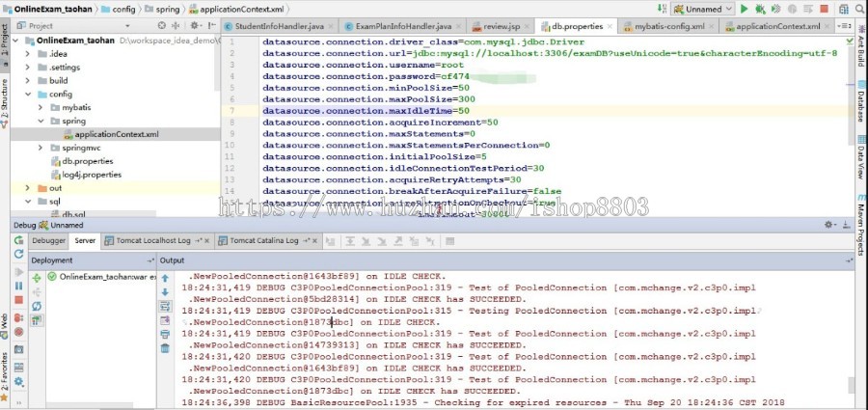Click Scroll from Source icon in Project header

point(162,25)
